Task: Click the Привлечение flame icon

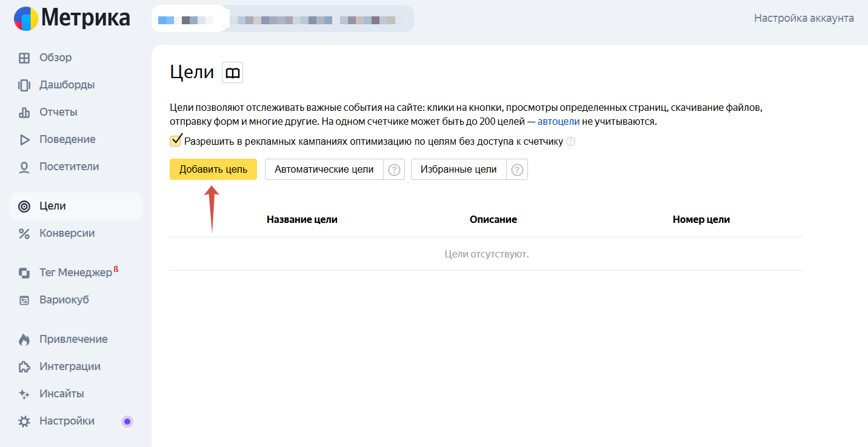Action: click(24, 340)
